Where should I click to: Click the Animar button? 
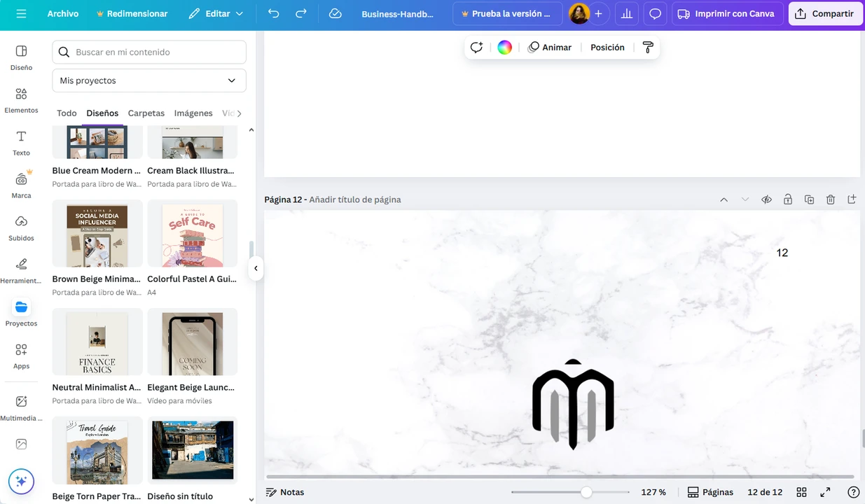(550, 48)
